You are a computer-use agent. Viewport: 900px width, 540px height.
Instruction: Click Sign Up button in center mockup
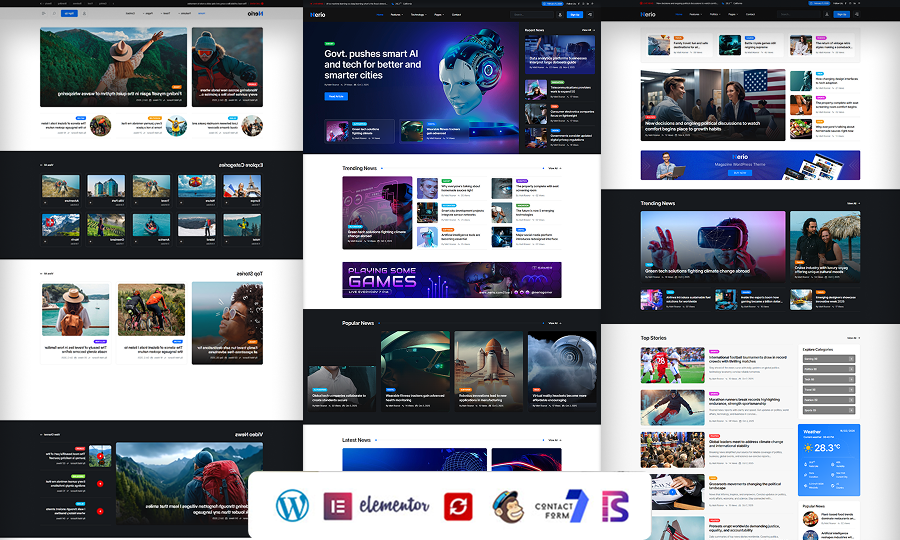575,15
